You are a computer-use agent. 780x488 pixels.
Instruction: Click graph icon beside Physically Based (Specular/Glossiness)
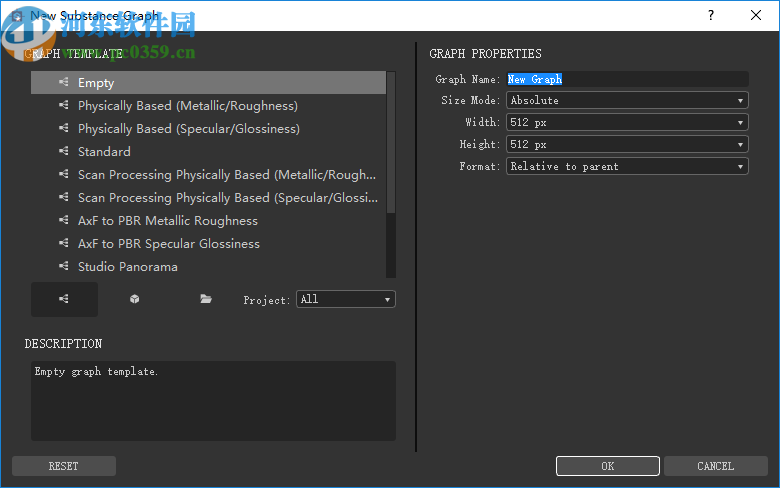point(64,128)
